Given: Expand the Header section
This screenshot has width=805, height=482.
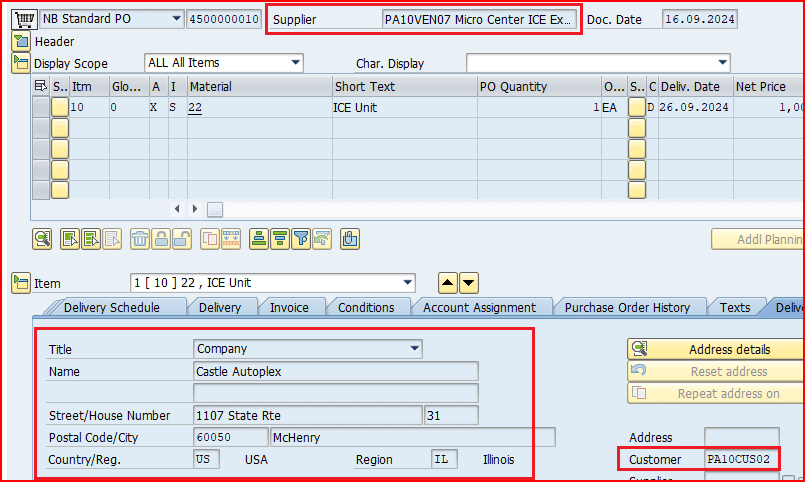Looking at the screenshot, I should [20, 41].
